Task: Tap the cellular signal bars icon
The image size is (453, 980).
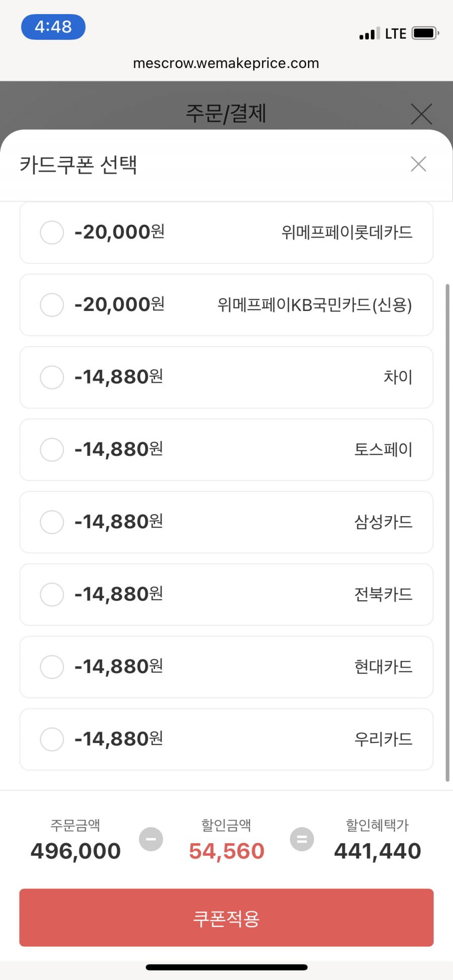Action: point(369,34)
